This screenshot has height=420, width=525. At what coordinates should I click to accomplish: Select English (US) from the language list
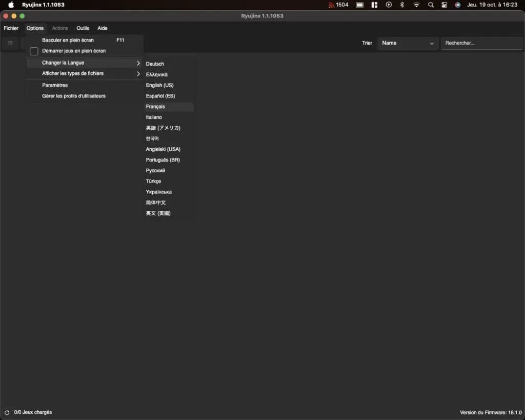(159, 85)
